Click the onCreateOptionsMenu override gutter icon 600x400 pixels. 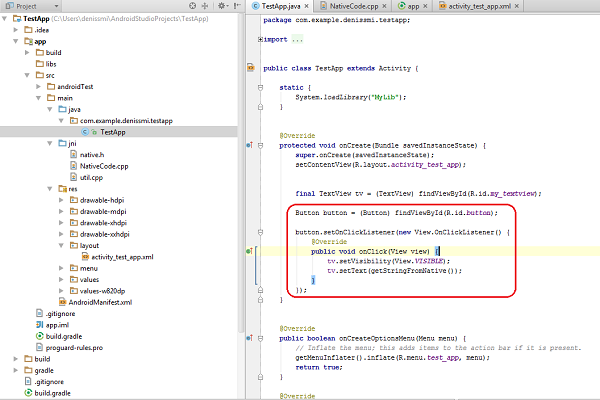tap(249, 338)
